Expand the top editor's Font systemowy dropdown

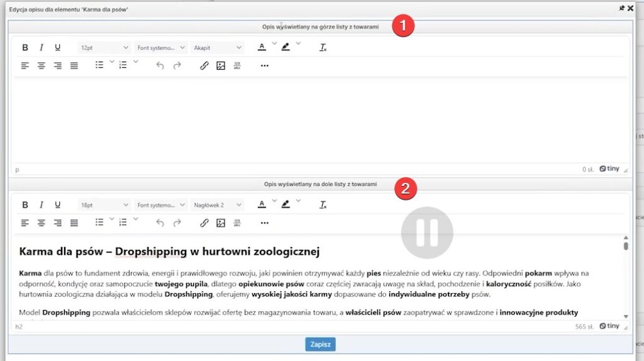tap(160, 48)
